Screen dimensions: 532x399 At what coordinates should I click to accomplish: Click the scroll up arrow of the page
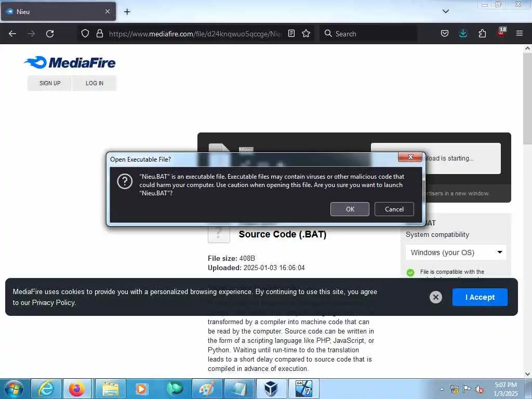(527, 48)
